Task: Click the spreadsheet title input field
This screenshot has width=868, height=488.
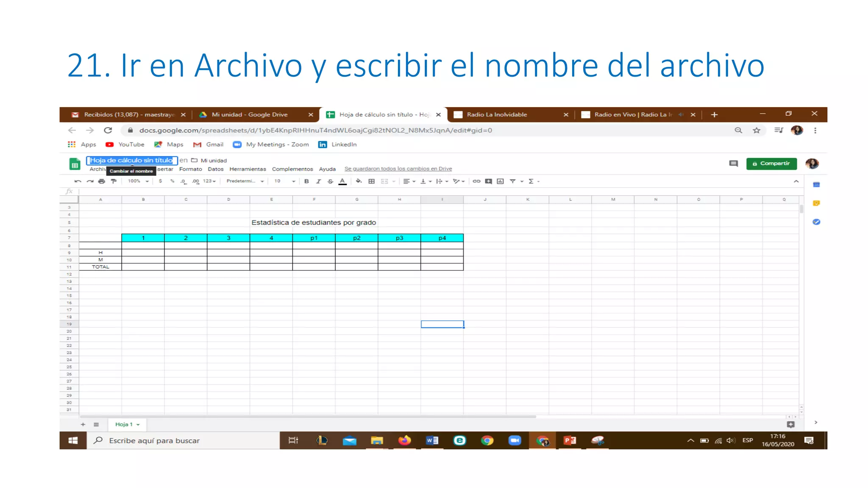Action: click(131, 161)
